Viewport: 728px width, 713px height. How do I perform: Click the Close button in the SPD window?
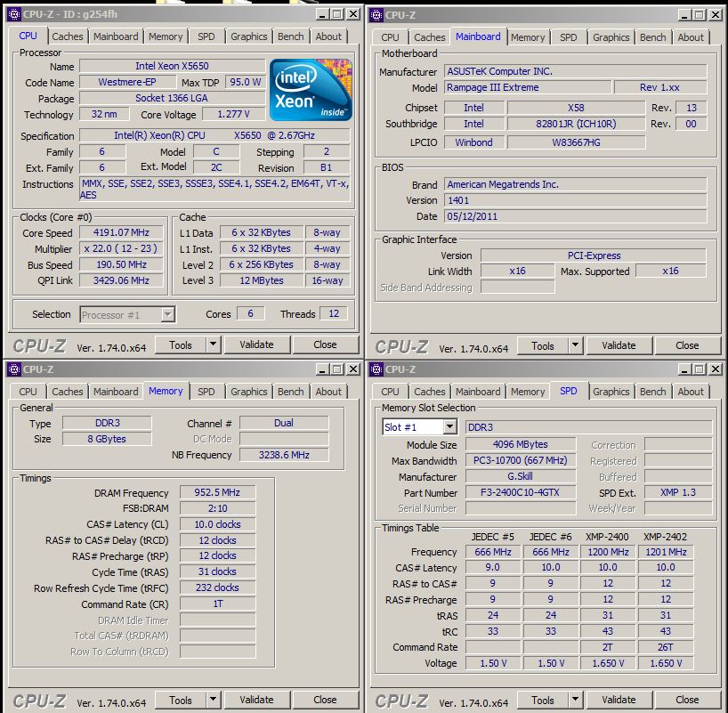(687, 700)
